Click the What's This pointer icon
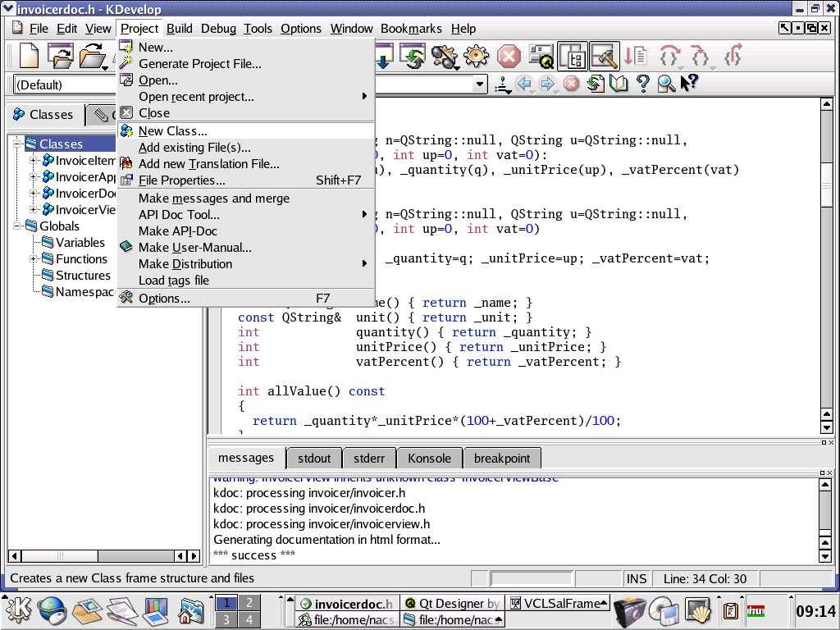The width and height of the screenshot is (840, 630). click(689, 83)
